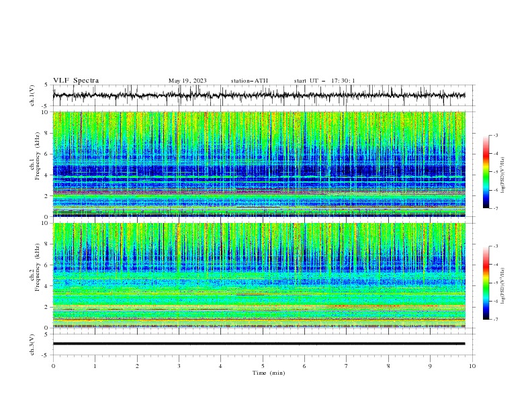Click time axis tick label "1"
The width and height of the screenshot is (532, 411).
tap(95, 366)
